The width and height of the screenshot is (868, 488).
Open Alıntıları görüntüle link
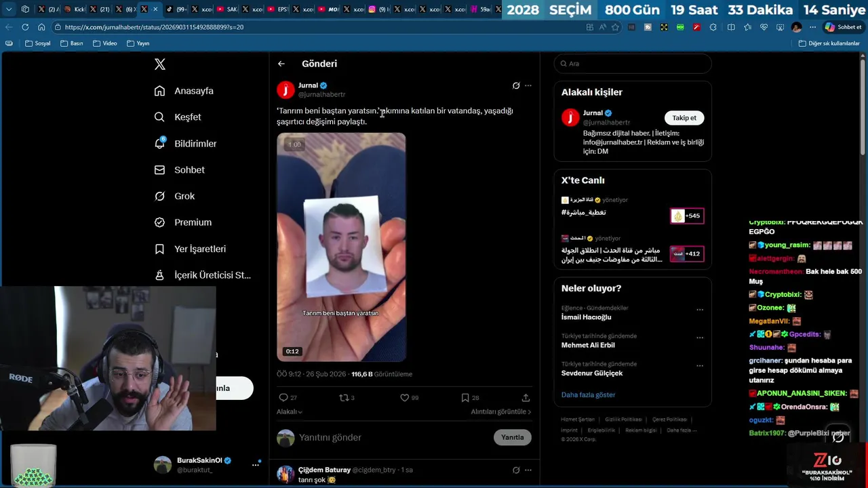[501, 411]
